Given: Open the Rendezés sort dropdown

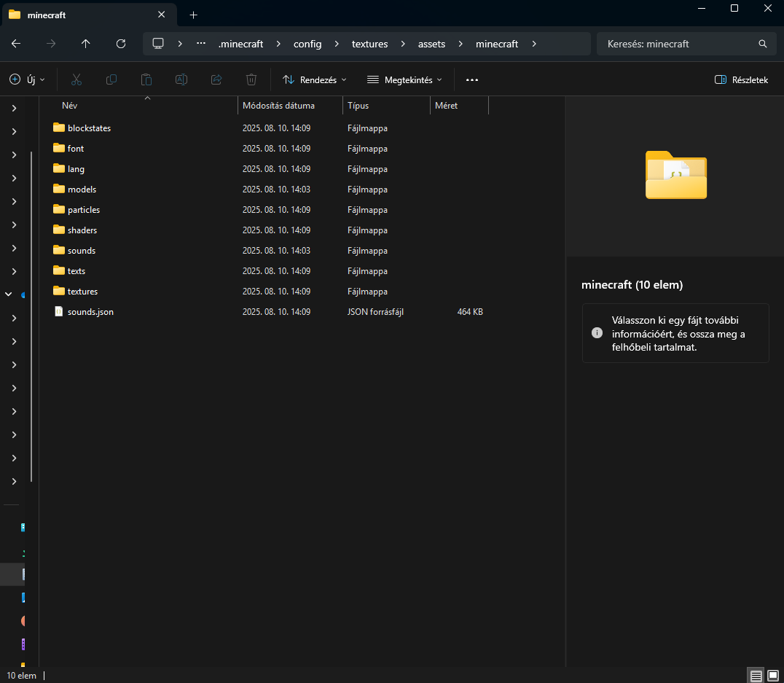Looking at the screenshot, I should point(315,80).
